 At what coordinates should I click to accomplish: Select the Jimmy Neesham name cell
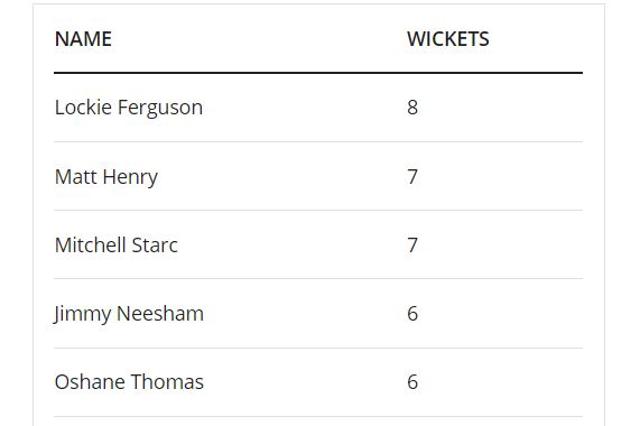pos(129,314)
